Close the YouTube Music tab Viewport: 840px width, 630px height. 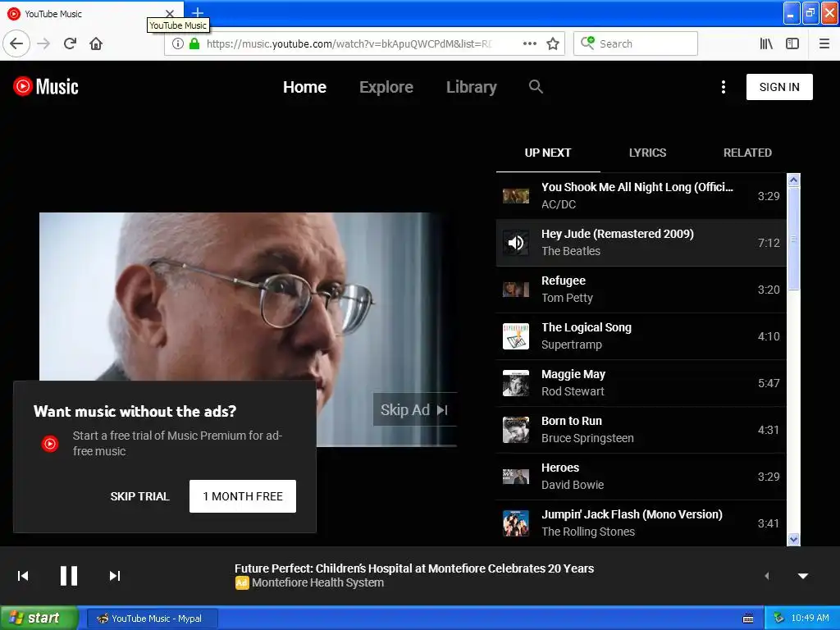[x=169, y=13]
